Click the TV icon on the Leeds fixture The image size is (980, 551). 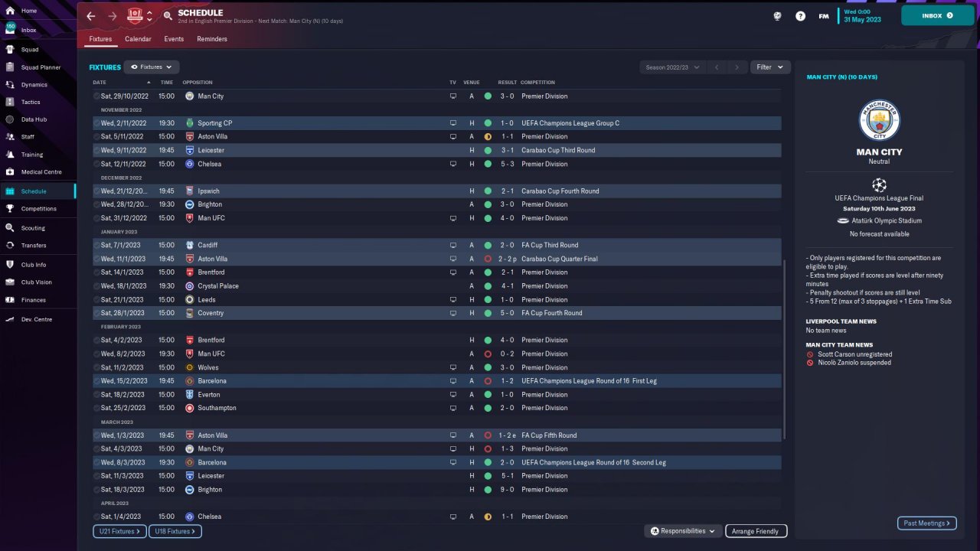click(x=453, y=300)
